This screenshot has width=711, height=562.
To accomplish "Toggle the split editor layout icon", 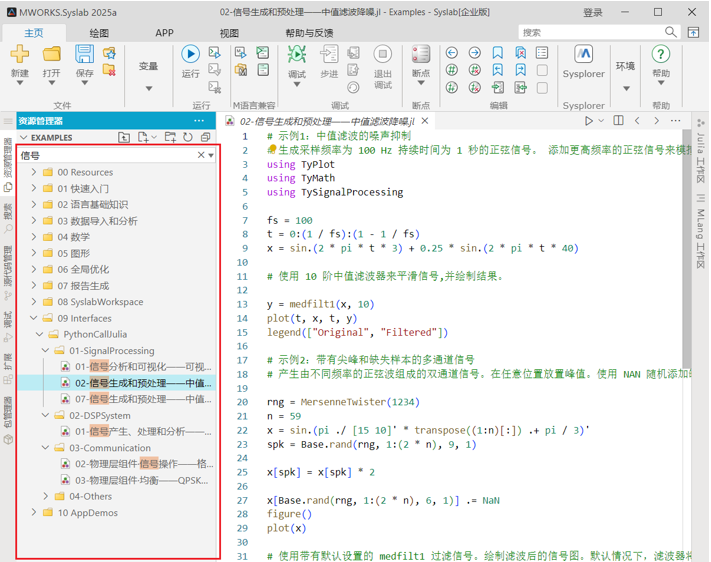I will coord(618,121).
